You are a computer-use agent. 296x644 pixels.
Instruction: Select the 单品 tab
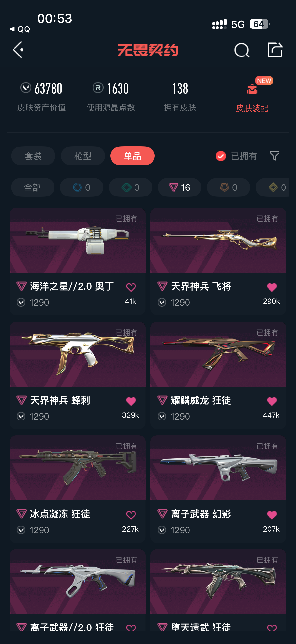(132, 156)
